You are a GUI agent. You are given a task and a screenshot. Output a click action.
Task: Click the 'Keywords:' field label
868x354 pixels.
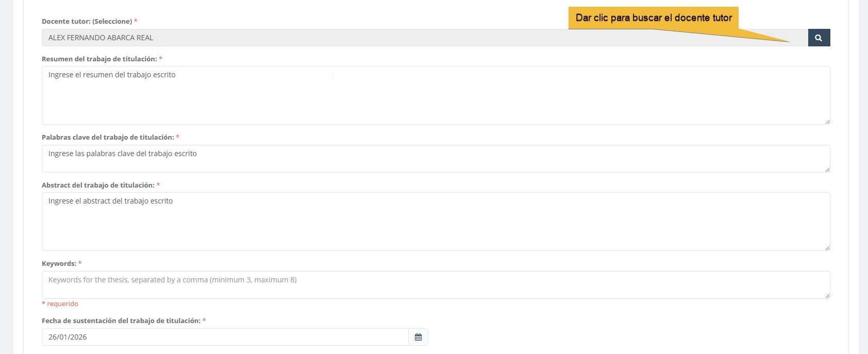(x=59, y=264)
